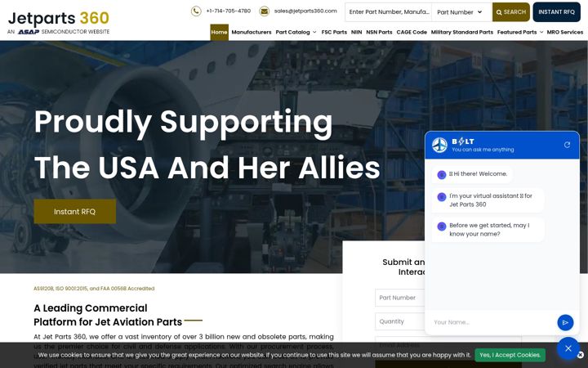The height and width of the screenshot is (368, 588).
Task: Click the phone icon in header
Action: [x=196, y=11]
